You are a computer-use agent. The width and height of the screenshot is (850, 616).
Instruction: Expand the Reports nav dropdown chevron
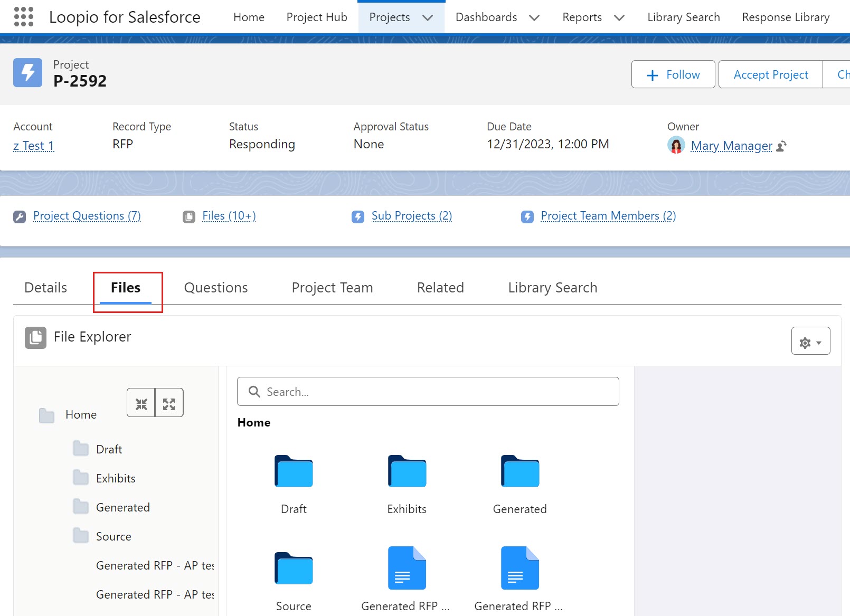point(619,17)
